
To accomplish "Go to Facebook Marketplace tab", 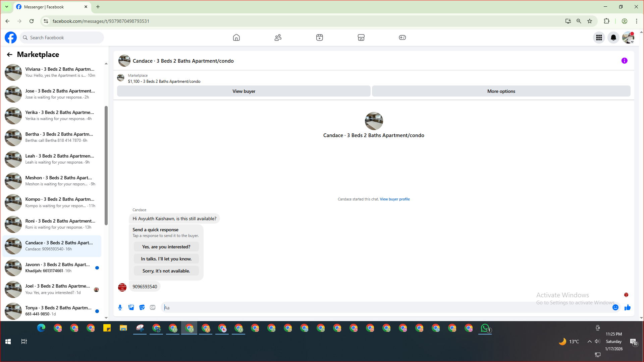I will click(361, 38).
